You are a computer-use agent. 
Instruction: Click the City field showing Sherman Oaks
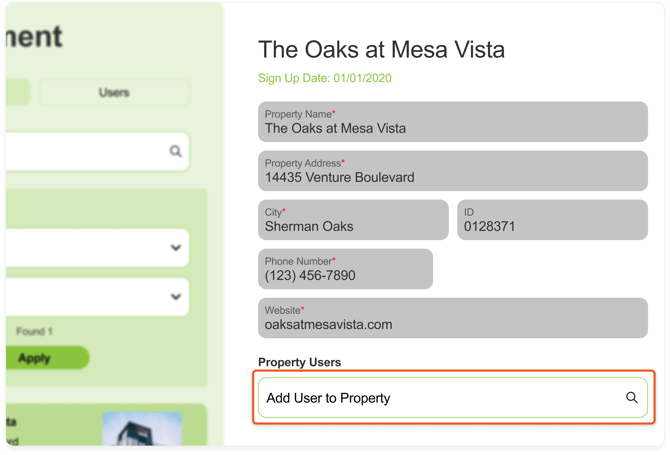point(353,220)
